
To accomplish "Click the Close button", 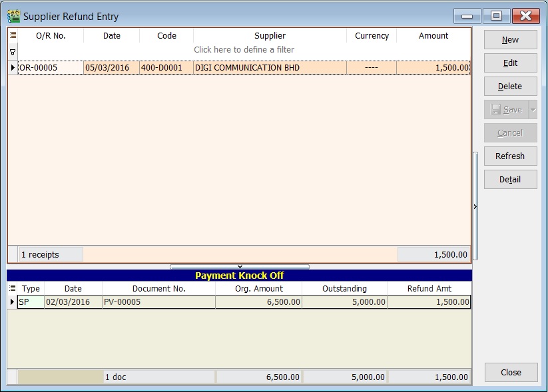I will pyautogui.click(x=510, y=373).
